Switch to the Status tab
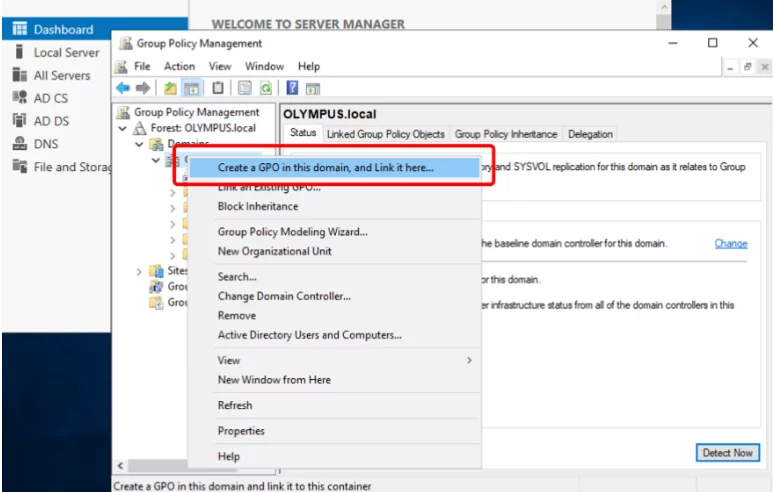773x492 pixels. pos(303,133)
